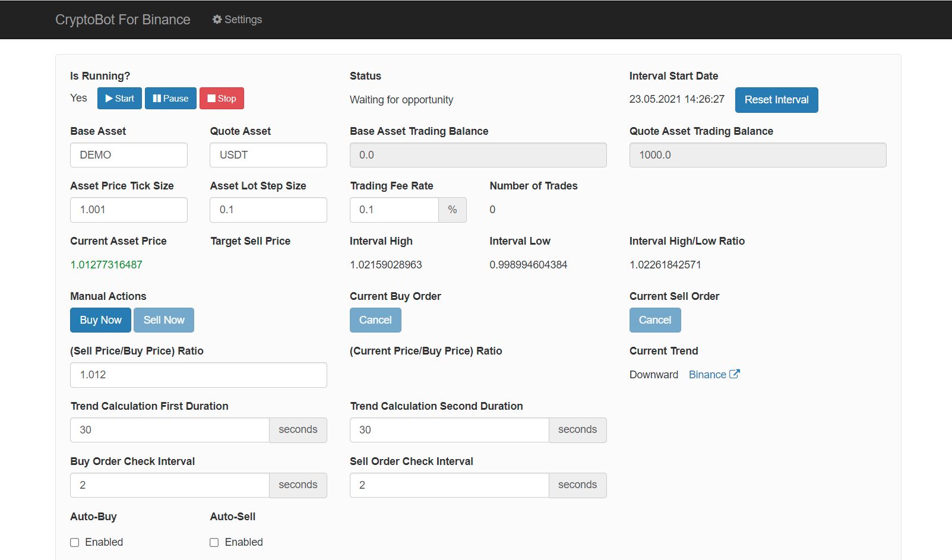Image resolution: width=952 pixels, height=560 pixels.
Task: Click the Sell Price/Buy Price Ratio input
Action: (x=198, y=375)
